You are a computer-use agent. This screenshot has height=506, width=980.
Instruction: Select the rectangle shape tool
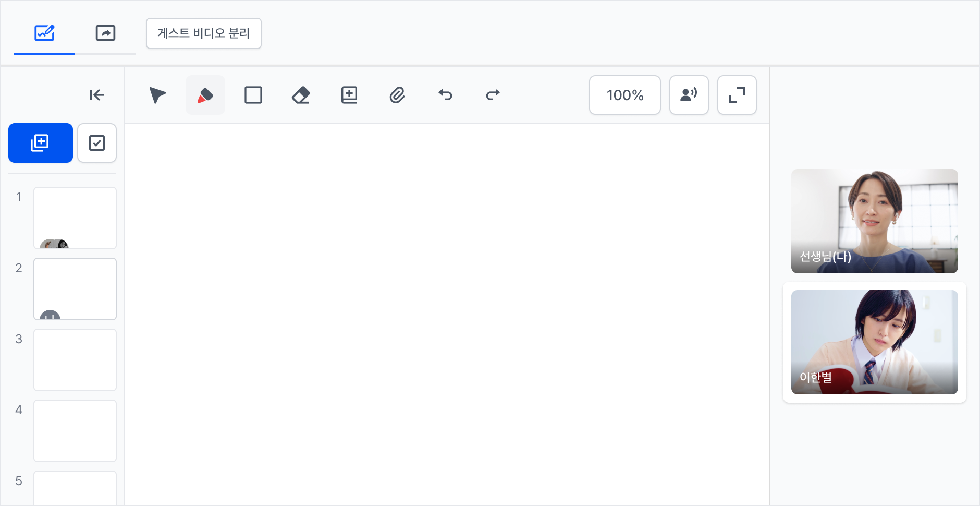click(253, 95)
